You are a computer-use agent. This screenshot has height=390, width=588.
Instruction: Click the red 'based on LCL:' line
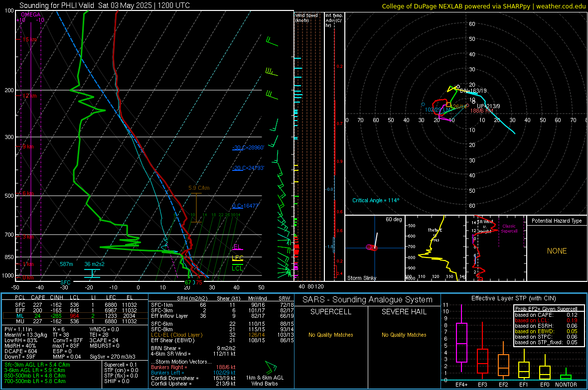[x=546, y=320]
